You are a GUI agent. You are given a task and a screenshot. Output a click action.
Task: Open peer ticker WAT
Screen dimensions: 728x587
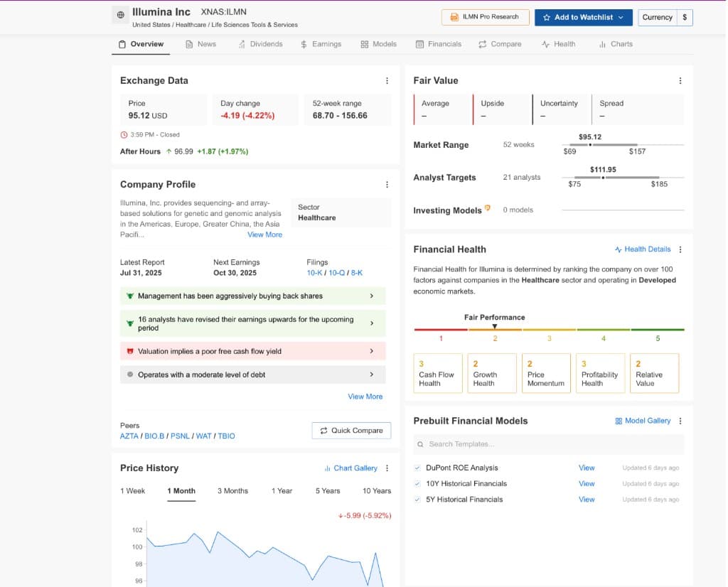click(x=204, y=436)
